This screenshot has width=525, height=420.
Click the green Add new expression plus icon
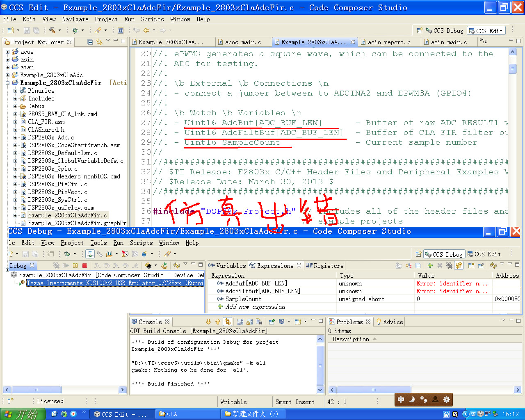point(430,265)
